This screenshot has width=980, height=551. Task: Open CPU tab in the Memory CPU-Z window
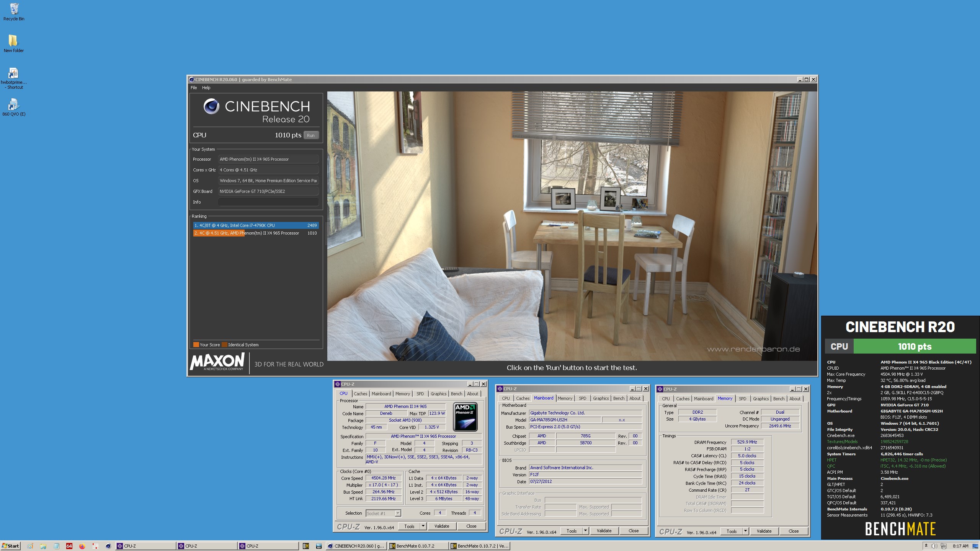(666, 399)
